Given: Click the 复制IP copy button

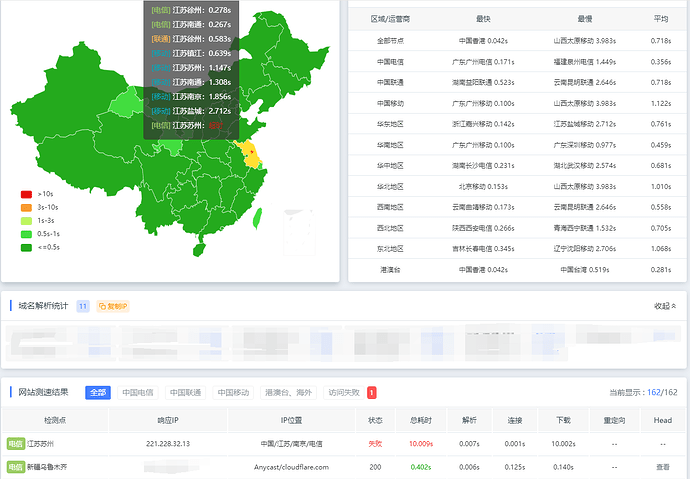Looking at the screenshot, I should 113,306.
